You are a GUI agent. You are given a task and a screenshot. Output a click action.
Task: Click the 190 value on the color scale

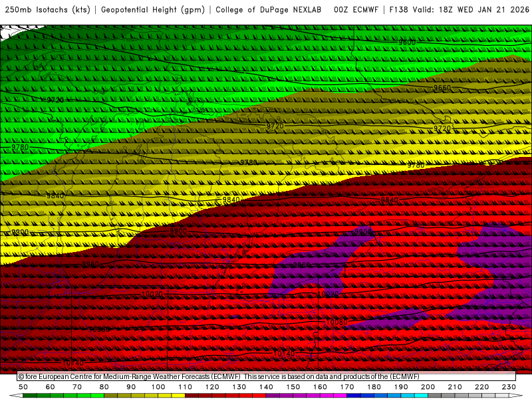(x=401, y=387)
